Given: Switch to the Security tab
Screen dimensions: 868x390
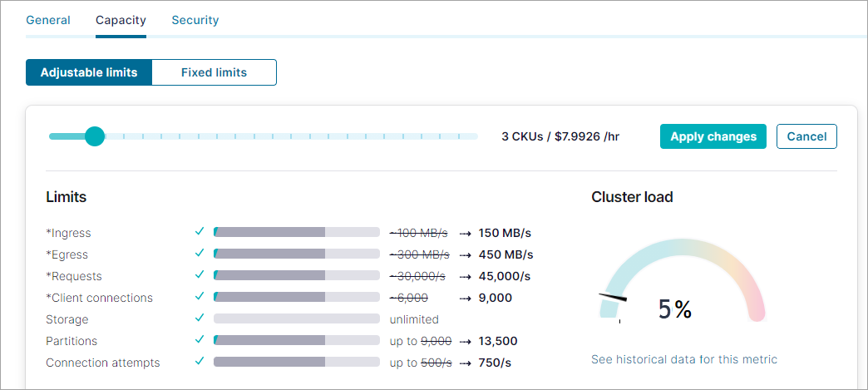Looking at the screenshot, I should point(195,20).
